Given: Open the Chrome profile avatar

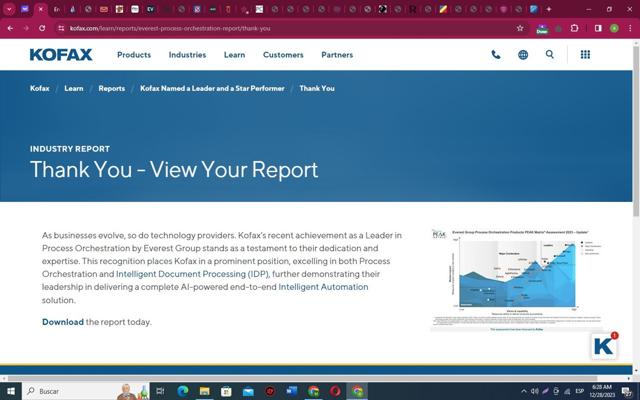Looking at the screenshot, I should coord(614,28).
